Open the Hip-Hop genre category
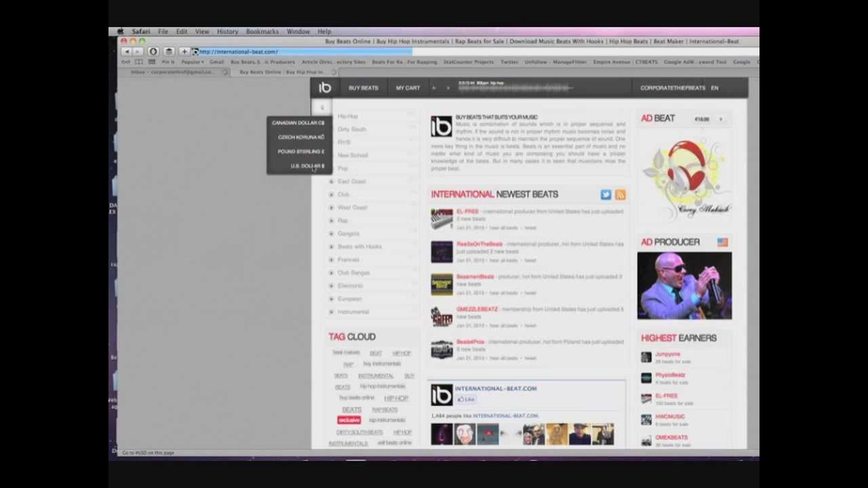Screen dimensions: 868x488 (x=348, y=116)
